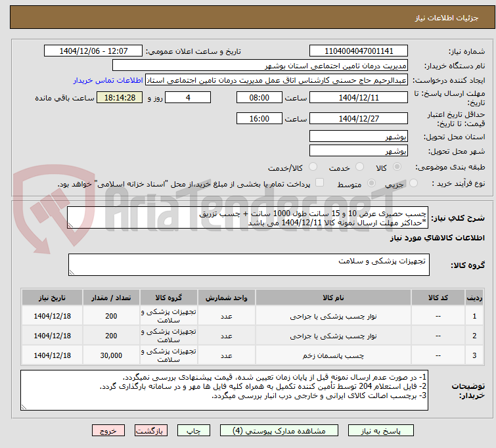This screenshot has width=496, height=448.
Task: Click the ردیف column header
Action: [x=474, y=298]
